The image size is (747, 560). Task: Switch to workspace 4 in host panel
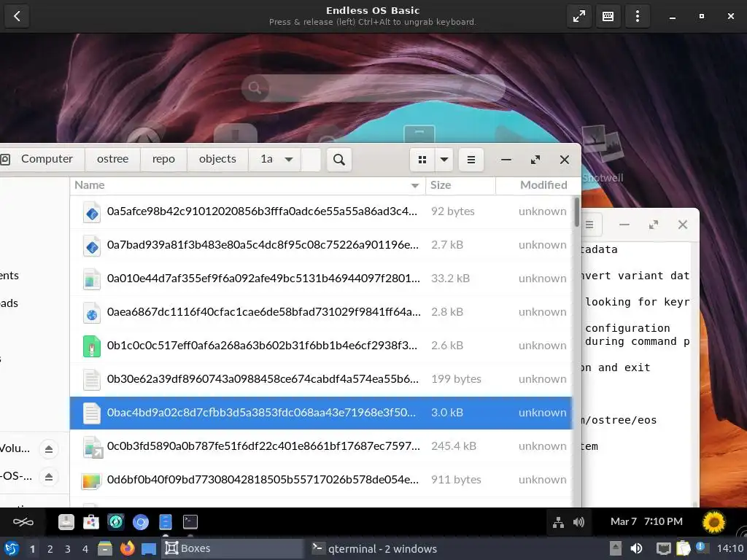85,549
